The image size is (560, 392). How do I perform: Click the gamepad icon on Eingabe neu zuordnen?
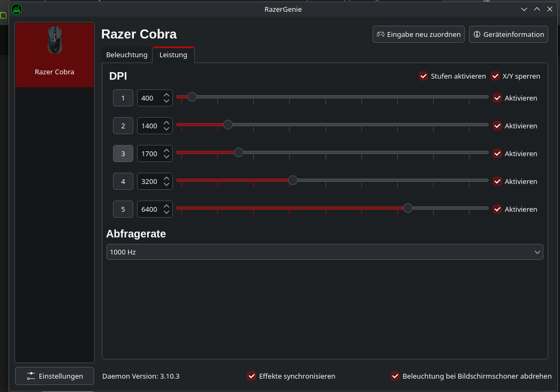pyautogui.click(x=381, y=34)
